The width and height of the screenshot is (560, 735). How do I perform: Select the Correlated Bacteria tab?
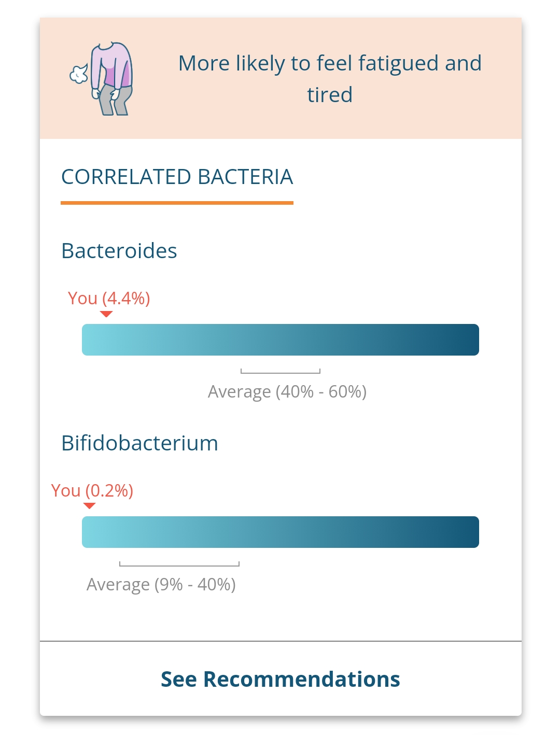coord(177,177)
